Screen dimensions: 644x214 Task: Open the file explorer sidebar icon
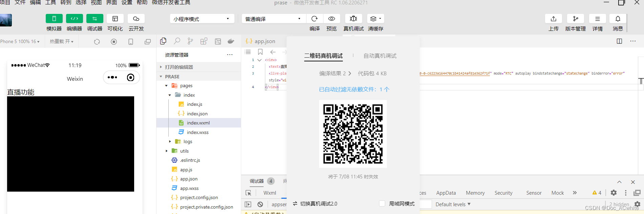click(x=163, y=41)
